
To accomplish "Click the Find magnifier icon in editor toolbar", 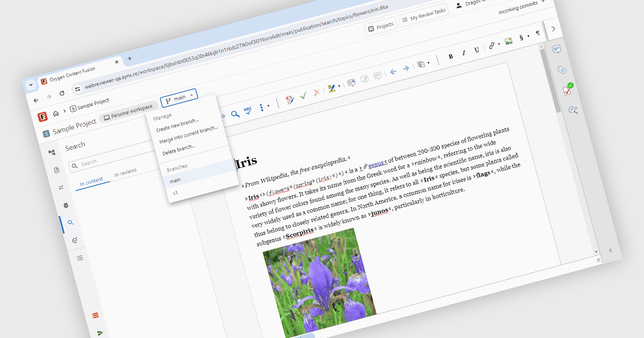I will 235,114.
